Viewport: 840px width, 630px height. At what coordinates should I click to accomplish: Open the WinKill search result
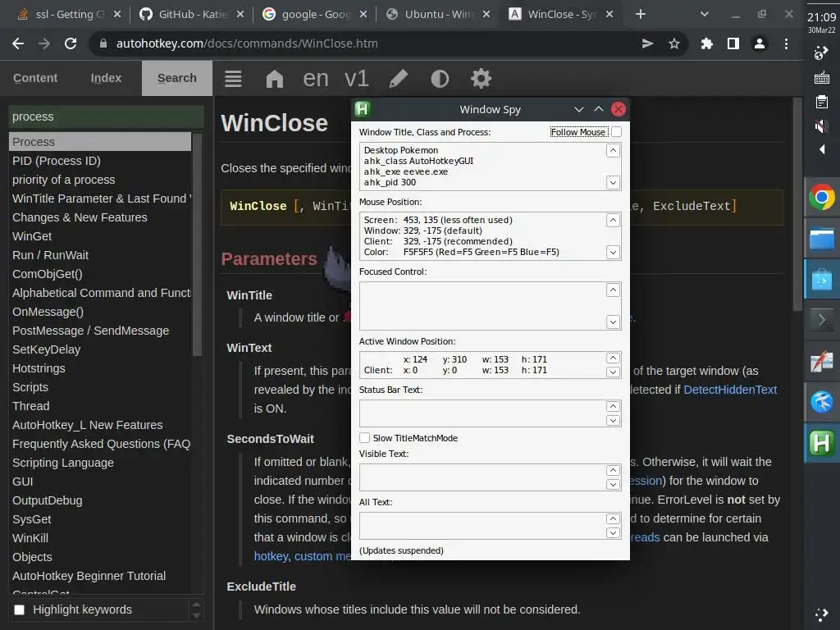[x=30, y=538]
